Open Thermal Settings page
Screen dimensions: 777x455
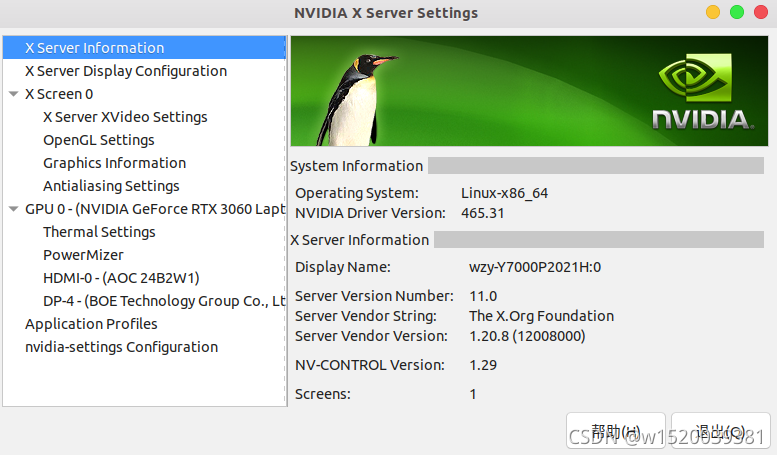point(99,231)
